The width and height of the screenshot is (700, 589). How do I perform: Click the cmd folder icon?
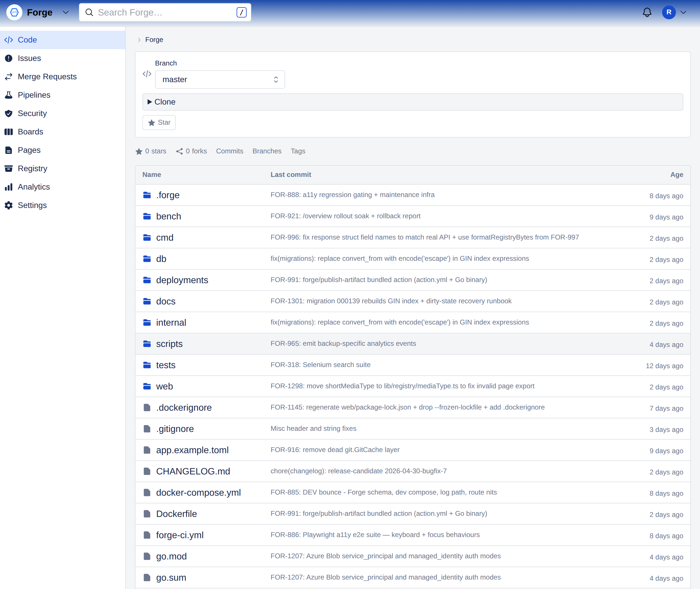click(x=147, y=237)
